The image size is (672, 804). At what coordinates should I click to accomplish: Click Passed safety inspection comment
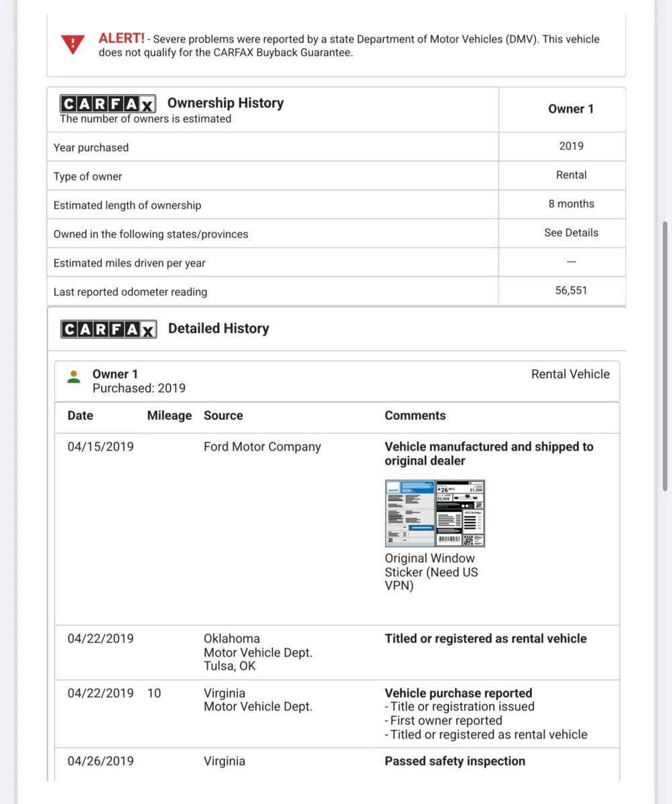click(455, 761)
